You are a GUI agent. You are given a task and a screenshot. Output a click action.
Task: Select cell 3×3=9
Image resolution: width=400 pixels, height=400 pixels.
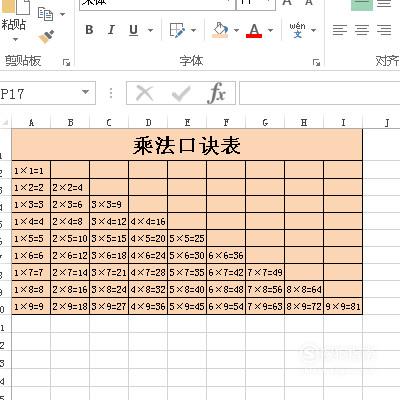click(109, 205)
